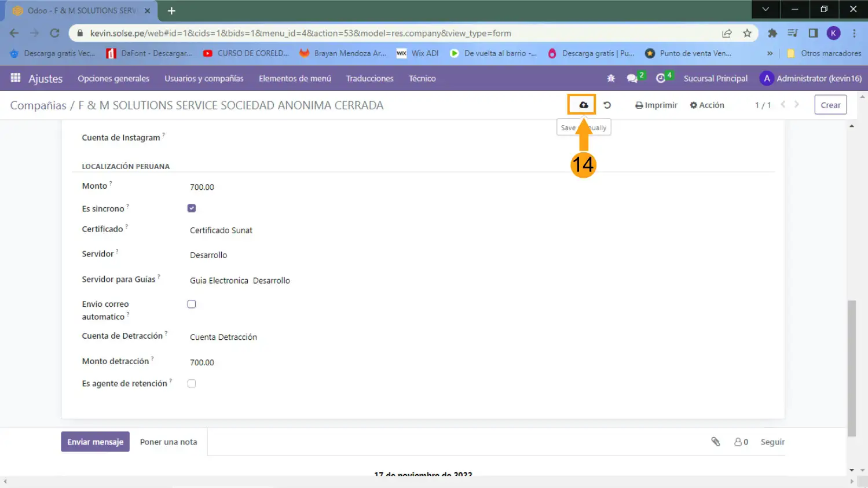
Task: Uncheck the Es sincrono checkbox
Action: coord(192,208)
